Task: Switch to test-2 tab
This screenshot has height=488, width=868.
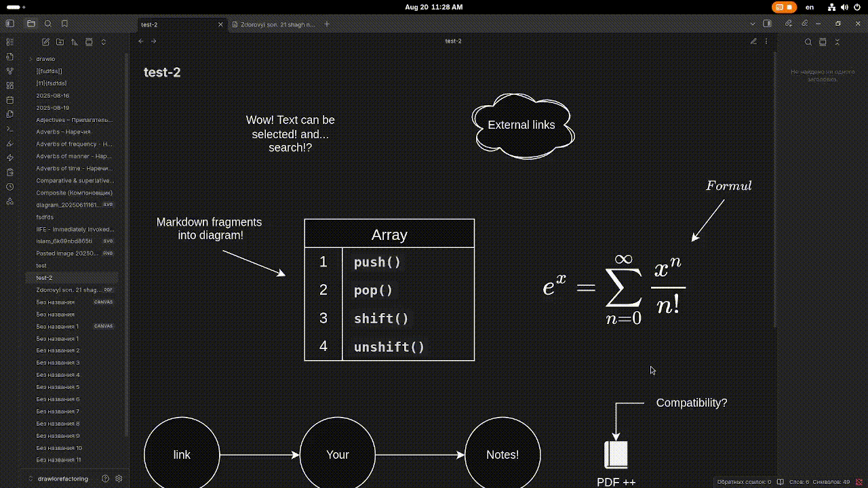Action: click(181, 24)
